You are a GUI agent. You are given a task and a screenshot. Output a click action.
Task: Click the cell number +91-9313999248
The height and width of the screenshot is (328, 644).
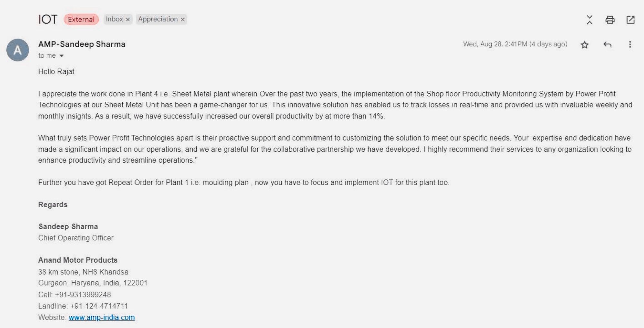pyautogui.click(x=83, y=295)
